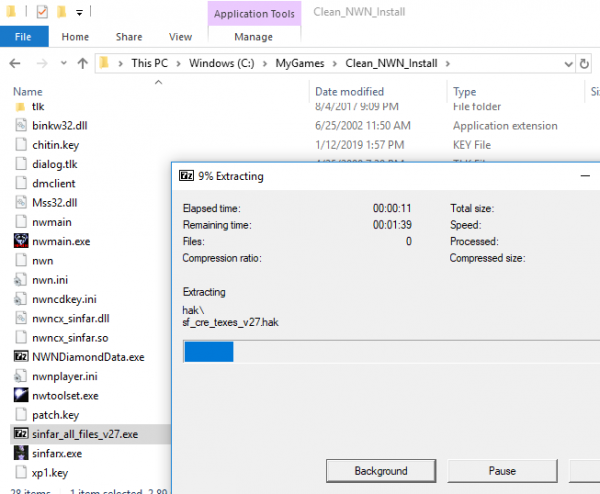Open the File menu tab
Screen dimensions: 600x494
[24, 37]
